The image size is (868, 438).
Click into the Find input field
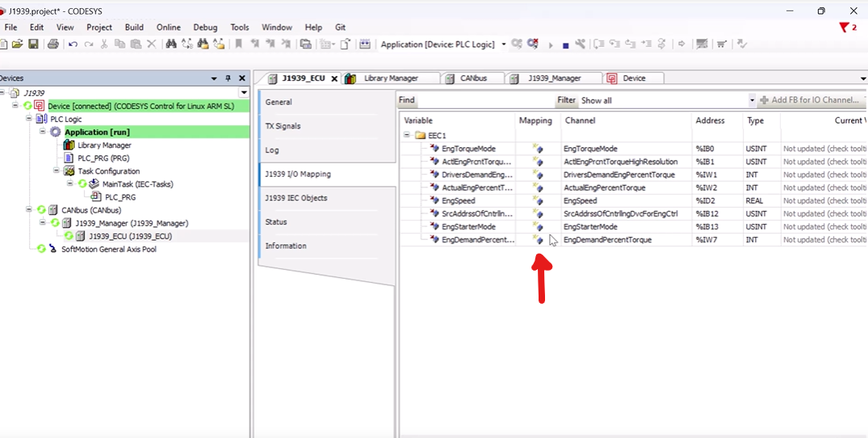[485, 101]
